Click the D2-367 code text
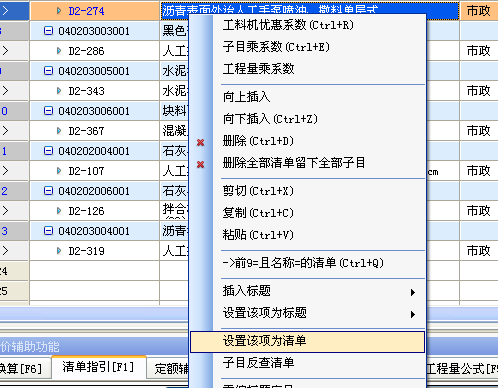Screen dimensions: 498x388 point(86,131)
